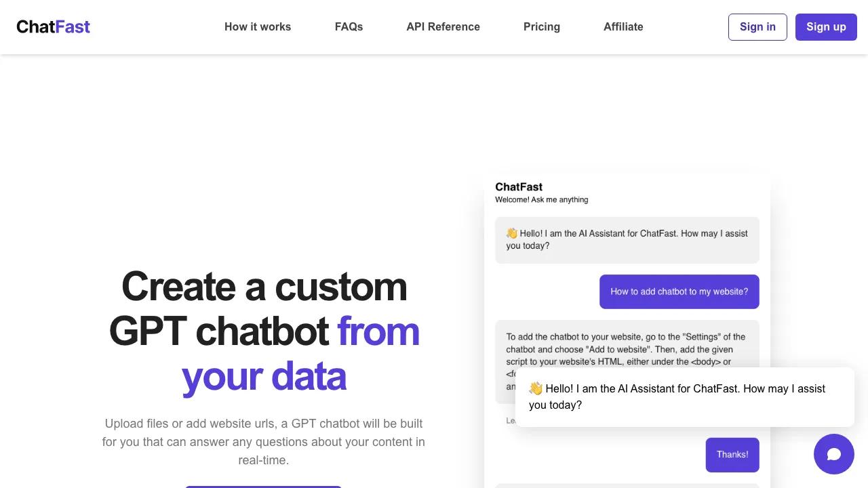The image size is (868, 488).
Task: Open the chat widget launcher bubble
Action: [x=833, y=454]
